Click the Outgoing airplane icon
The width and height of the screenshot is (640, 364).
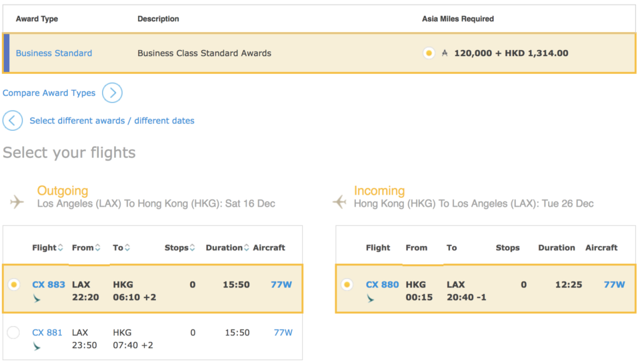pyautogui.click(x=17, y=201)
